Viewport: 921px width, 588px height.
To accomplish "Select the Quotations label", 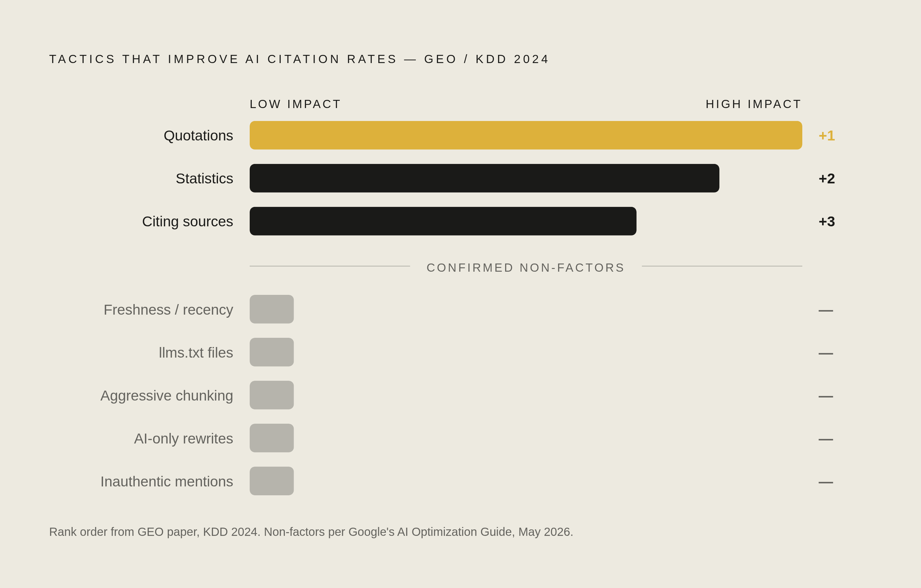I will (198, 136).
